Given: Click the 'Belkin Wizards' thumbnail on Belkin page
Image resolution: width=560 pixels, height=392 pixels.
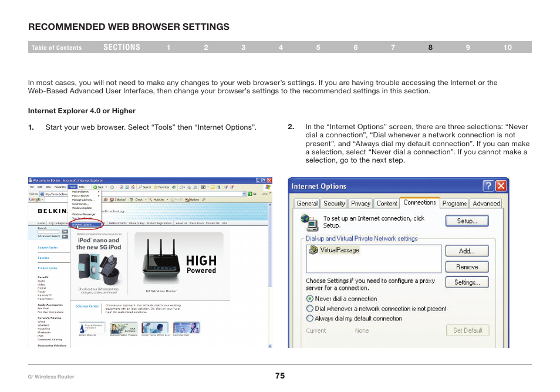Looking at the screenshot, I should click(x=92, y=327).
